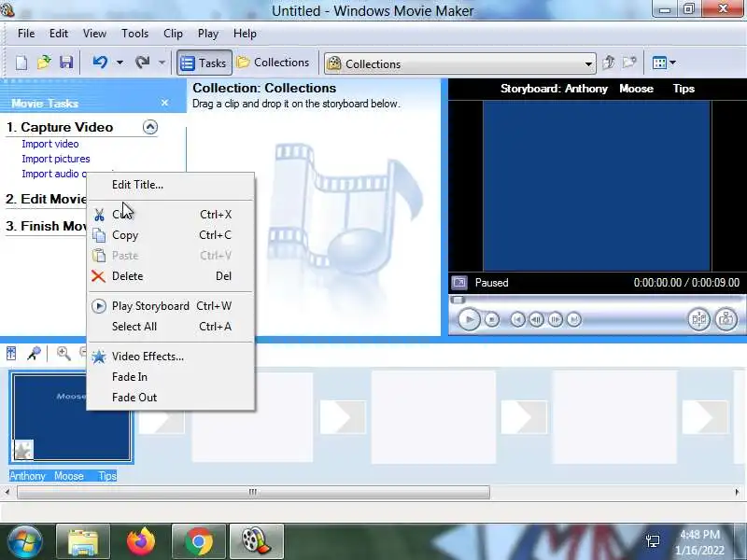Image resolution: width=747 pixels, height=560 pixels.
Task: Choose Edit Title from the context menu
Action: [171, 185]
